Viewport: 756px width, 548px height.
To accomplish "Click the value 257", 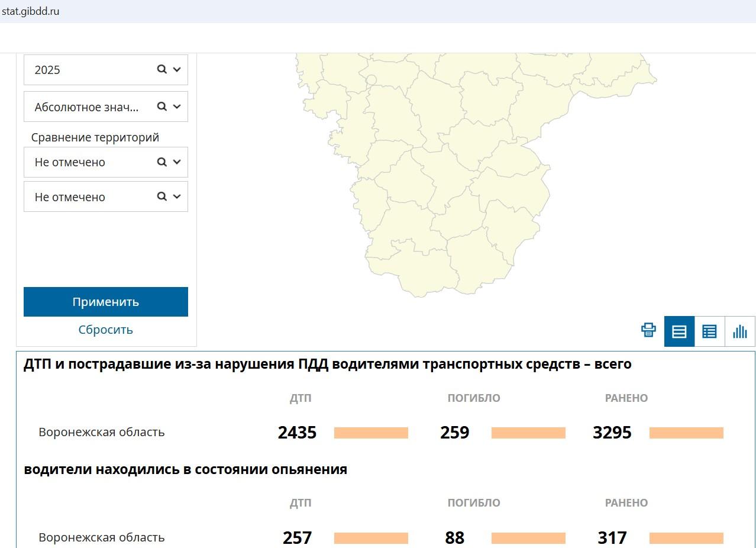I will tap(297, 537).
